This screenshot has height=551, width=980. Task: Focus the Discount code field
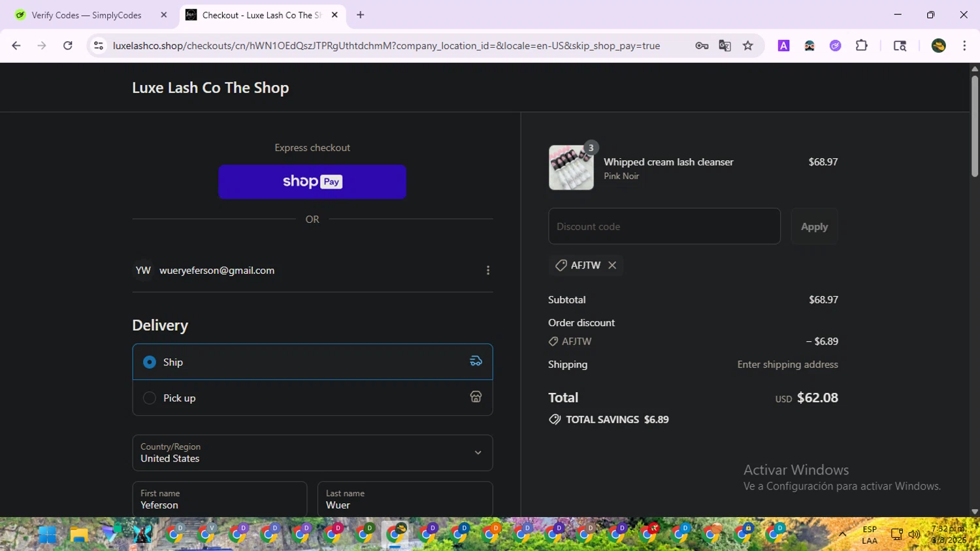tap(664, 226)
